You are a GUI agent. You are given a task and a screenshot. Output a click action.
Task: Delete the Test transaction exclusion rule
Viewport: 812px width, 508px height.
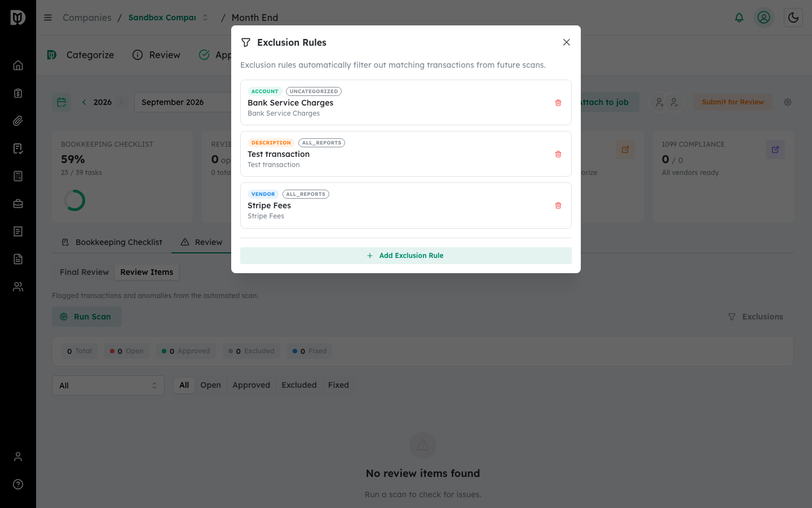point(558,154)
